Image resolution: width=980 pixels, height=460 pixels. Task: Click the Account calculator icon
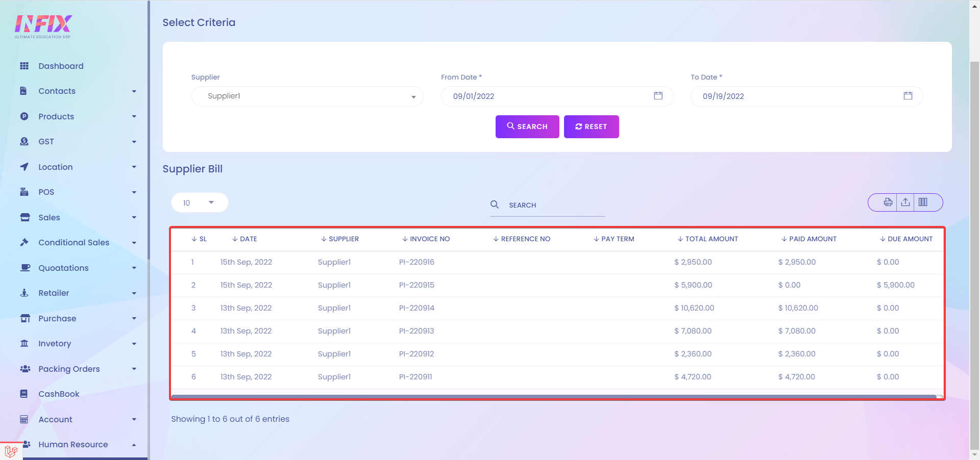pos(24,419)
